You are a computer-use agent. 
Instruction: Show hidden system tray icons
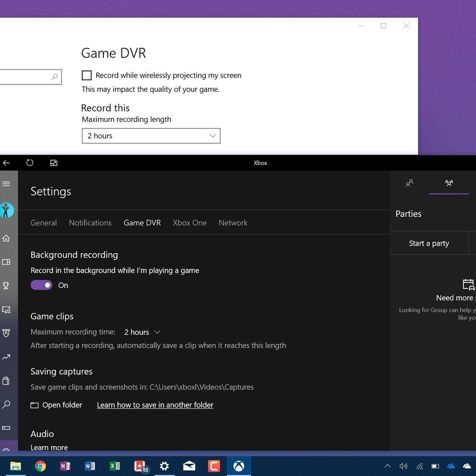pos(387,466)
